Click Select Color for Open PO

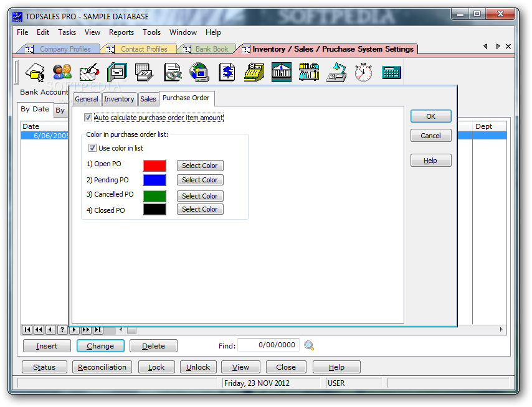tap(200, 166)
